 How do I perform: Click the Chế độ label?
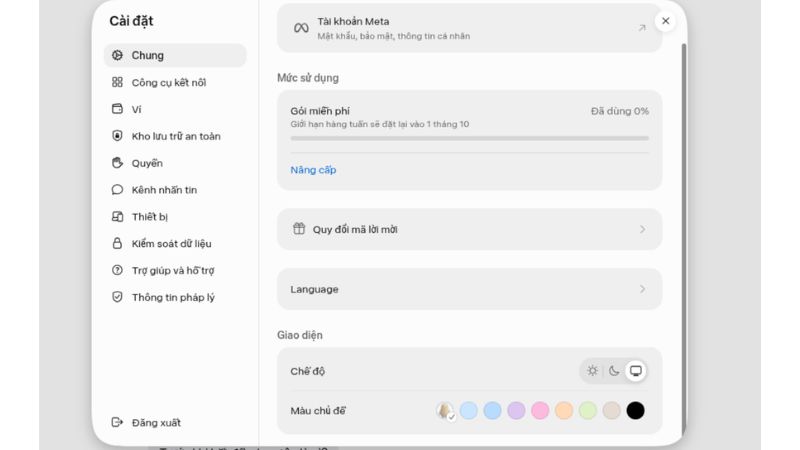tap(308, 371)
